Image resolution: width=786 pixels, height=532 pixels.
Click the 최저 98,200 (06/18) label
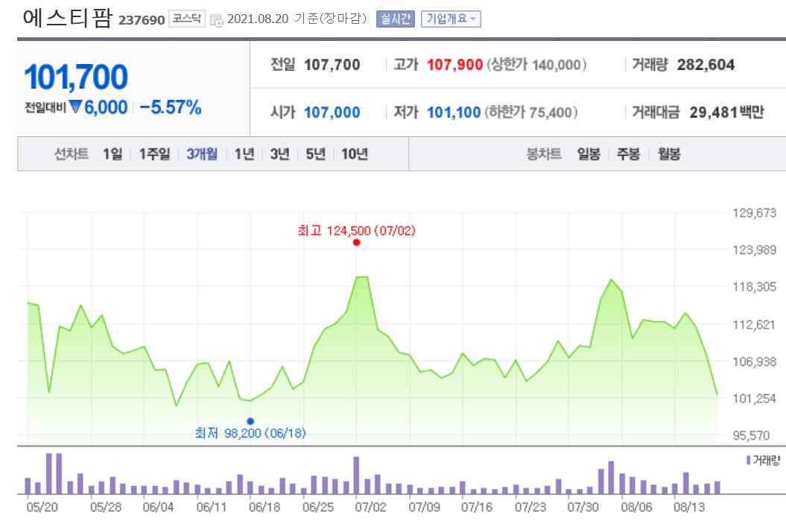click(250, 433)
